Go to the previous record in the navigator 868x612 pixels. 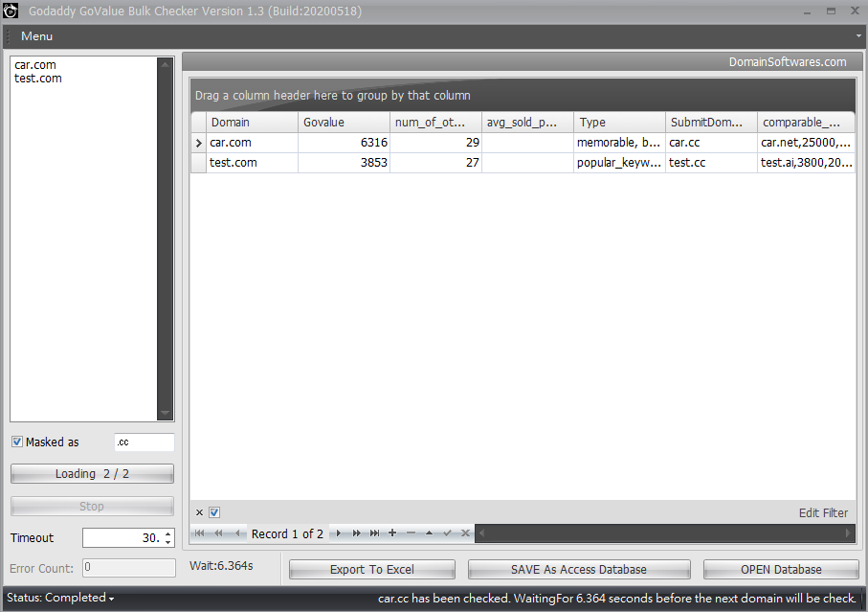pos(237,533)
